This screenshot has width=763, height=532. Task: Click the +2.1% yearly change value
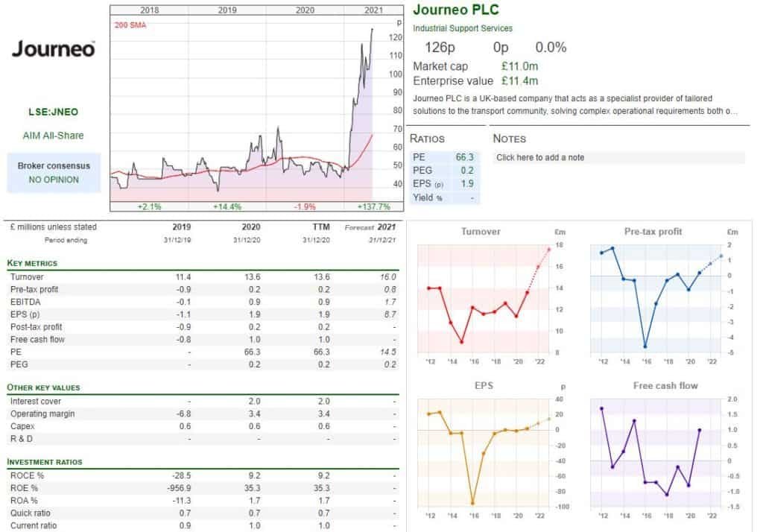(149, 206)
